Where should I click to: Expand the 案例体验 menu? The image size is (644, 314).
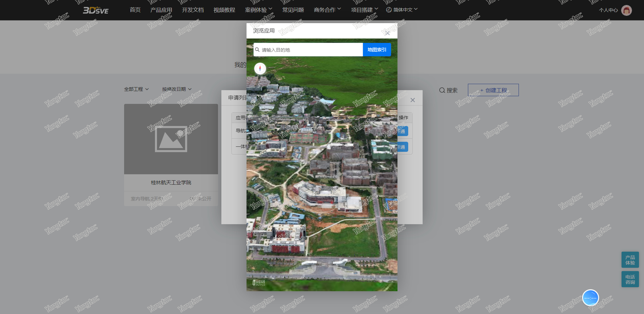(x=259, y=10)
